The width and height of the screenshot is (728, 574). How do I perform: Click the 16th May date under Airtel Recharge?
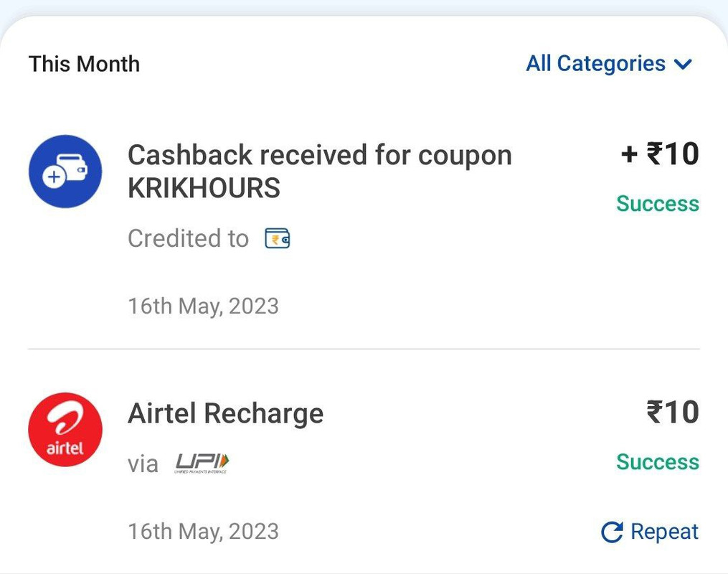tap(204, 532)
